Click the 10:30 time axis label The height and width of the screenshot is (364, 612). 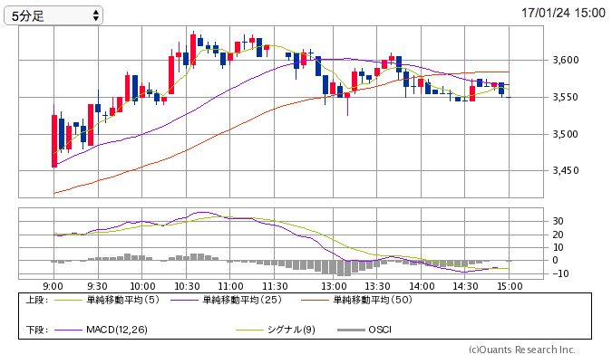pos(187,286)
